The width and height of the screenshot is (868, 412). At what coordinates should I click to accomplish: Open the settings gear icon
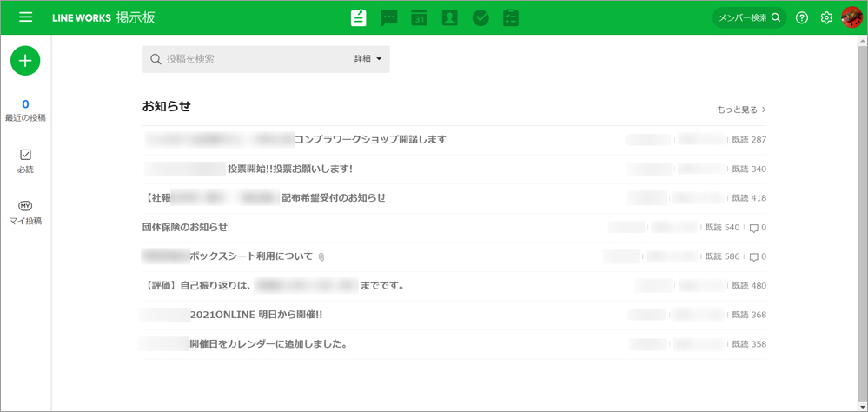(826, 17)
